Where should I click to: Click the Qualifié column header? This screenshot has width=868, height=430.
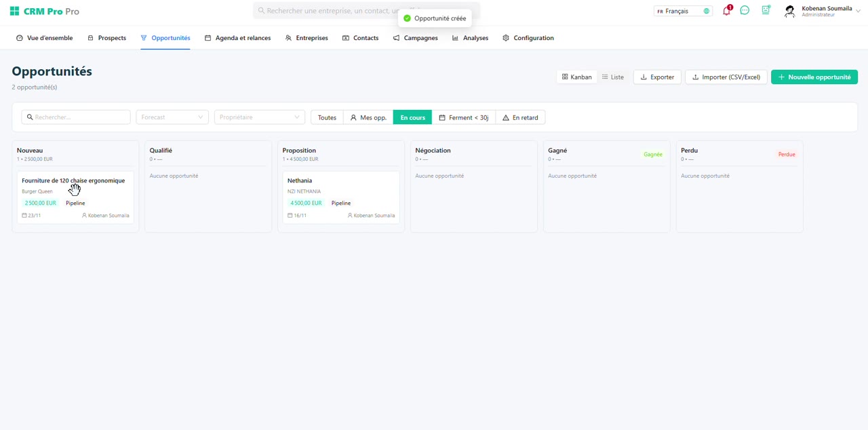tap(161, 151)
